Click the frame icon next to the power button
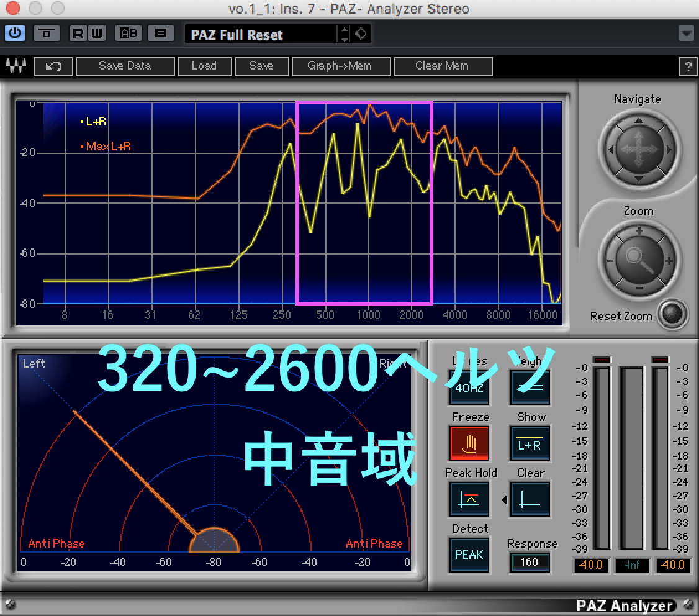699x616 pixels. pos(47,33)
